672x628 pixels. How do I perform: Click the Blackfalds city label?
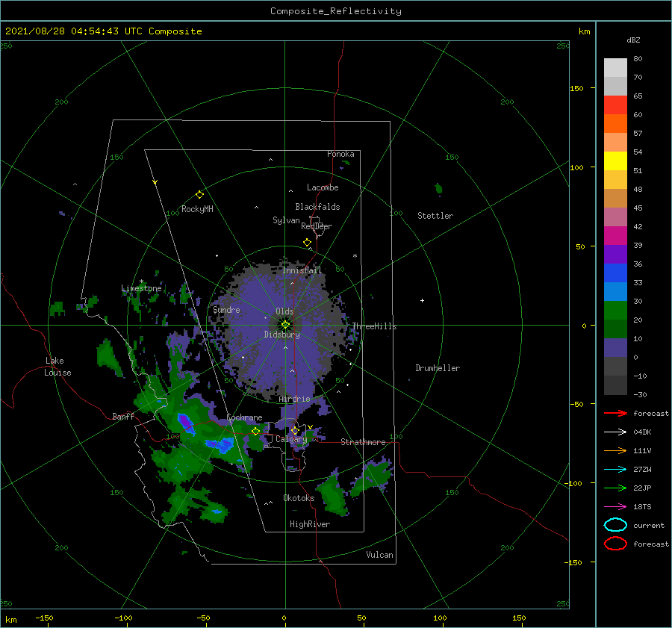point(317,207)
